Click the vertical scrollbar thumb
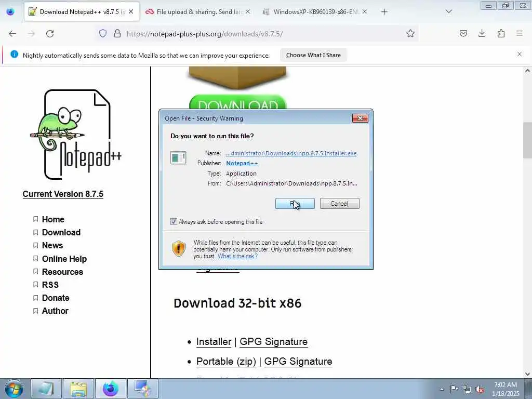This screenshot has height=399, width=532. [x=527, y=139]
